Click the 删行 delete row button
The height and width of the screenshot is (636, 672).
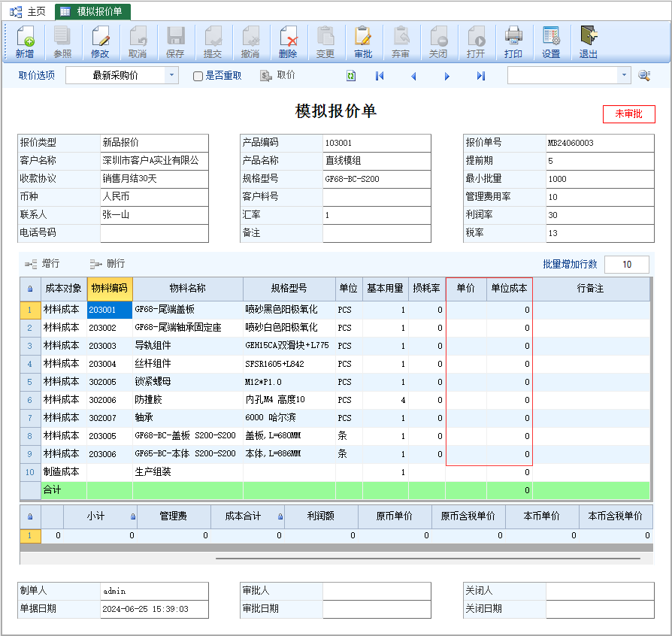click(x=107, y=264)
